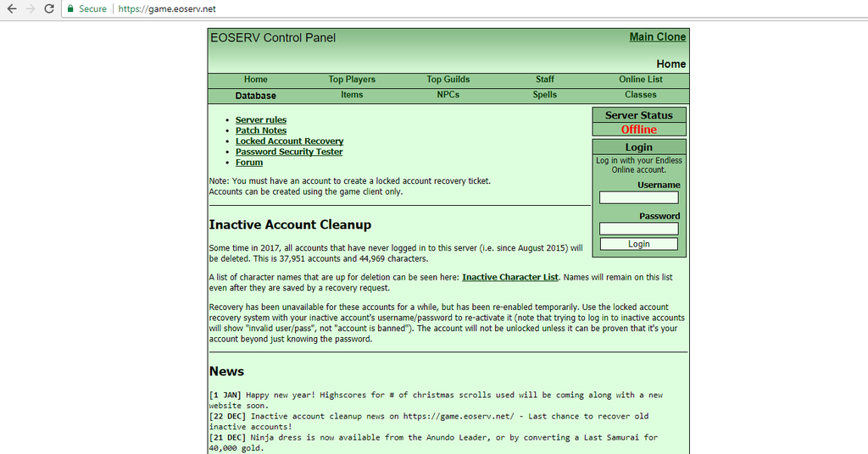Open the Inactive Character List link
The width and height of the screenshot is (868, 454).
[x=509, y=278]
